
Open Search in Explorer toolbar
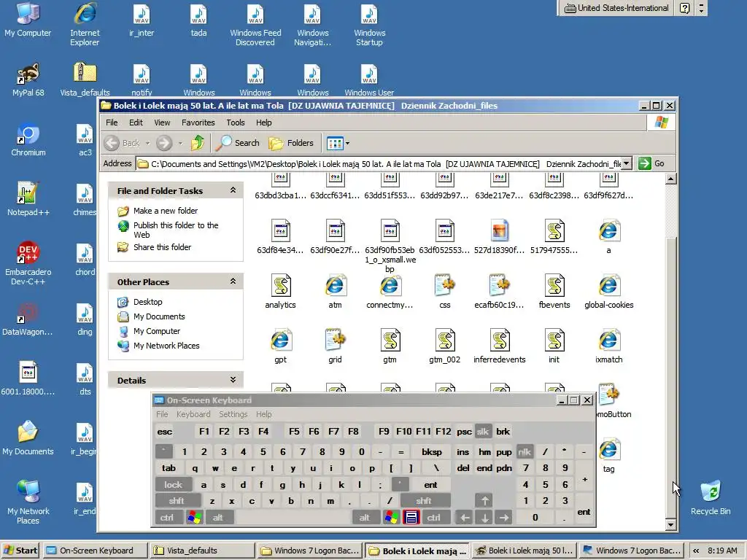tap(237, 143)
